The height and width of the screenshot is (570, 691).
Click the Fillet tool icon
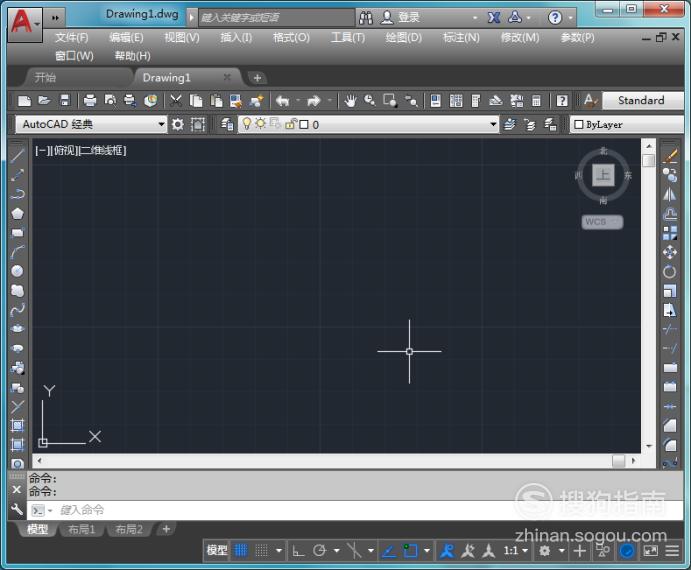coord(670,445)
